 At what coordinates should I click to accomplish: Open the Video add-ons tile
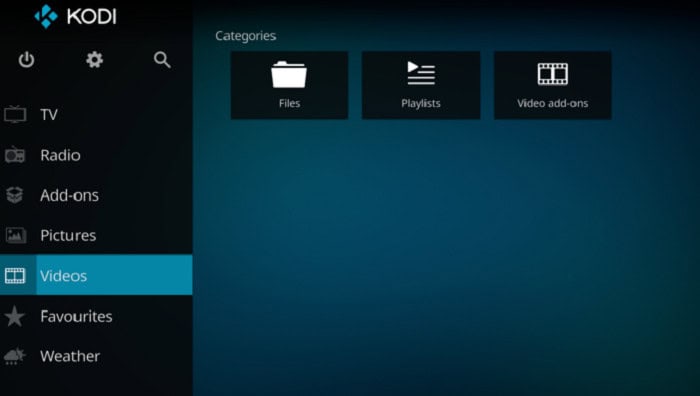pyautogui.click(x=553, y=85)
